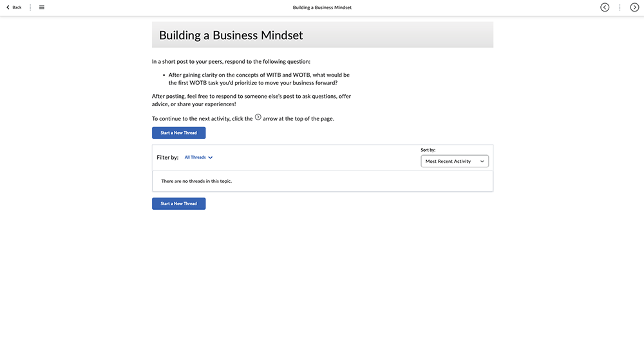This screenshot has height=354, width=644.
Task: Click the arrow in the Most Recent Activity box
Action: 482,162
